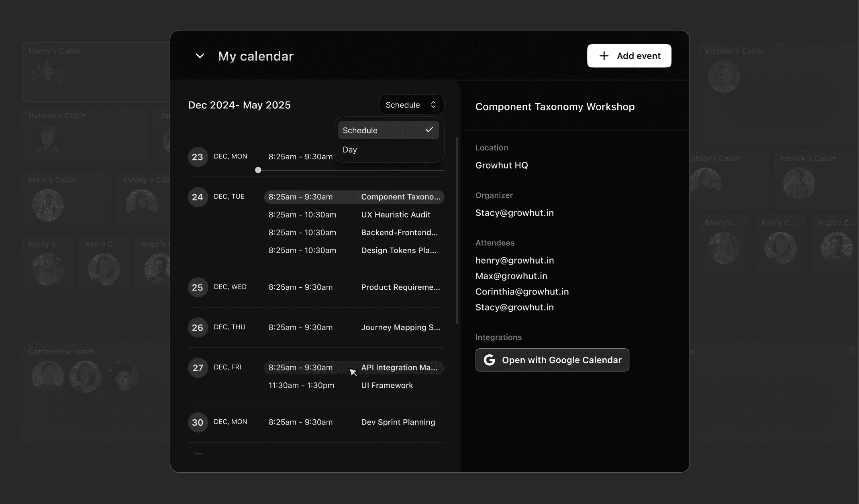This screenshot has width=859, height=504.
Task: Click the date 30 circle badge
Action: pos(198,422)
